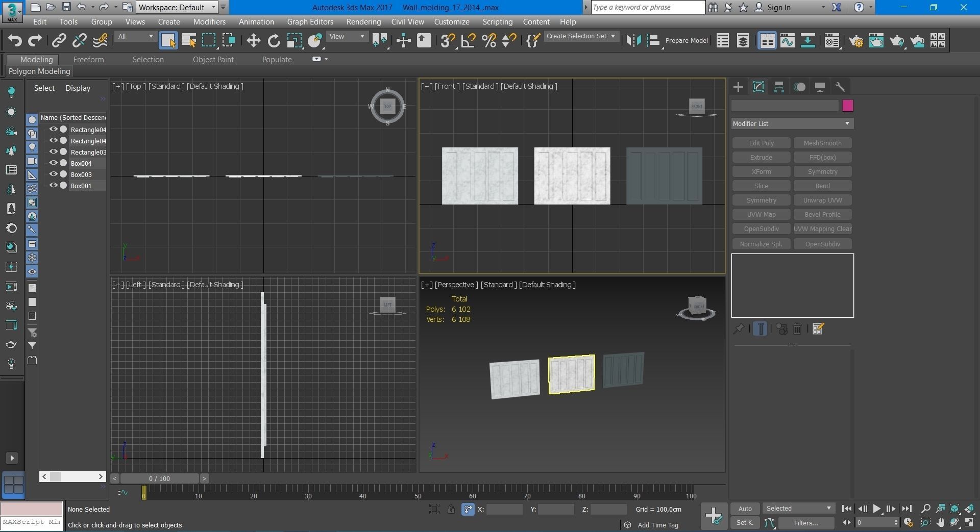
Task: Activate the Select and Move tool
Action: tap(253, 40)
